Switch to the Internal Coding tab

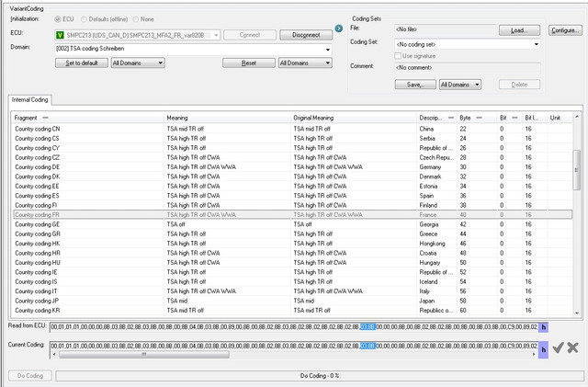(x=30, y=99)
